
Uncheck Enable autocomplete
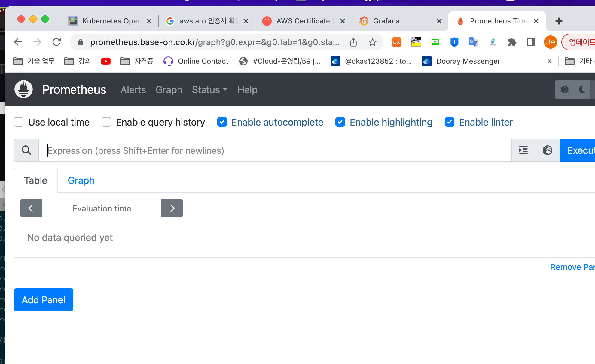(x=222, y=122)
